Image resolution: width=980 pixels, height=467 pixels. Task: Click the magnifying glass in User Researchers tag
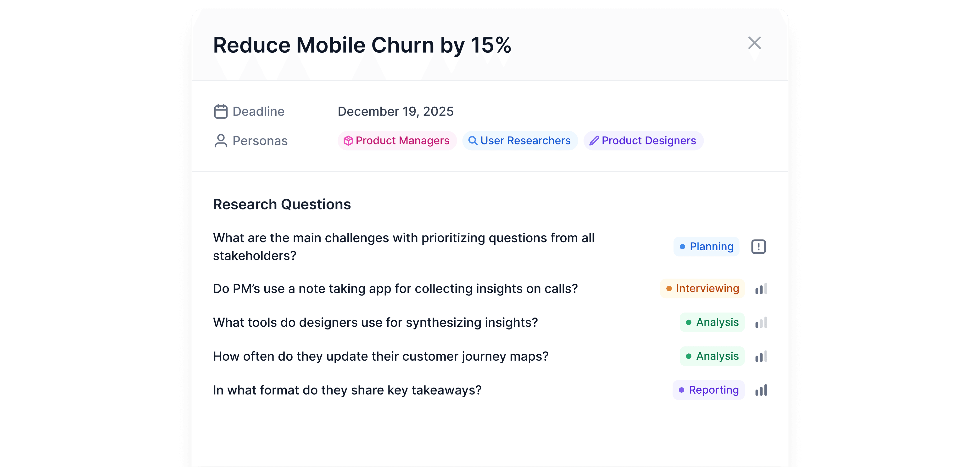473,141
